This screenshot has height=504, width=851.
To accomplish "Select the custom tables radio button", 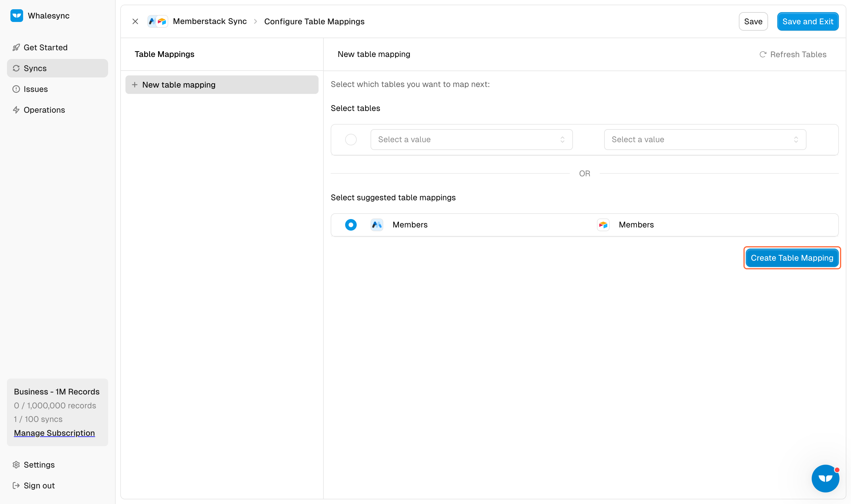I will click(x=351, y=140).
